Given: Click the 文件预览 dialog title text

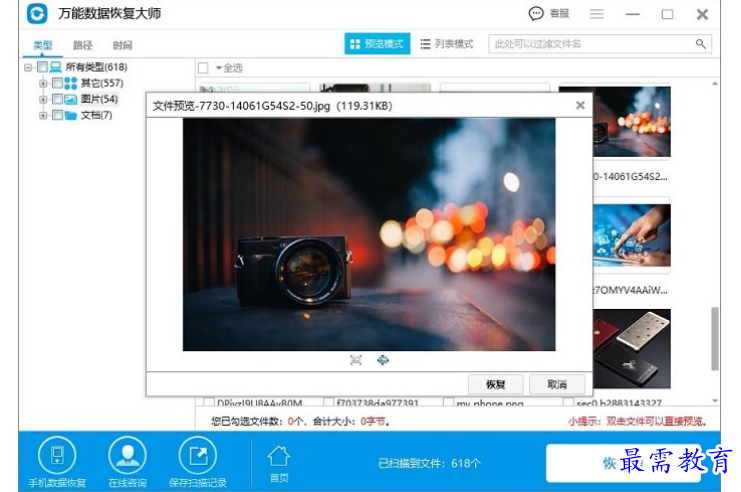Looking at the screenshot, I should pyautogui.click(x=272, y=106).
